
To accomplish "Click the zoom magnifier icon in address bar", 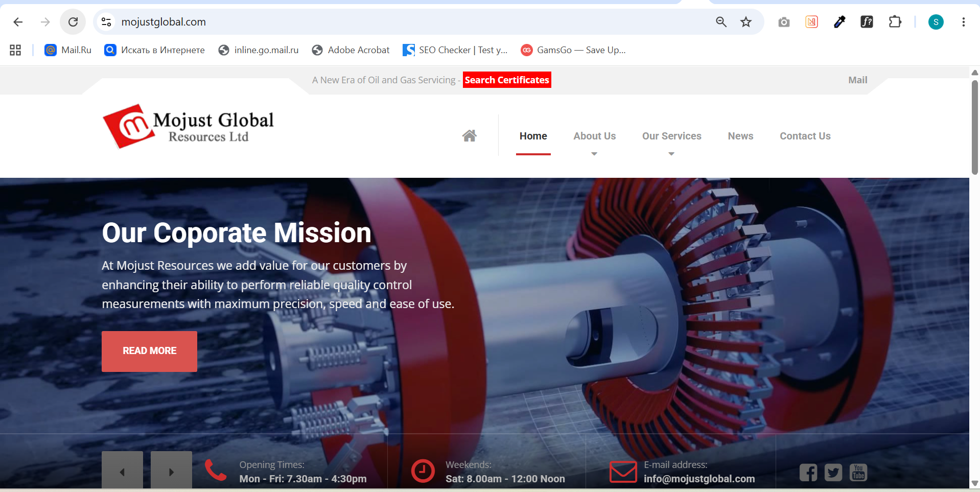I will [x=721, y=22].
